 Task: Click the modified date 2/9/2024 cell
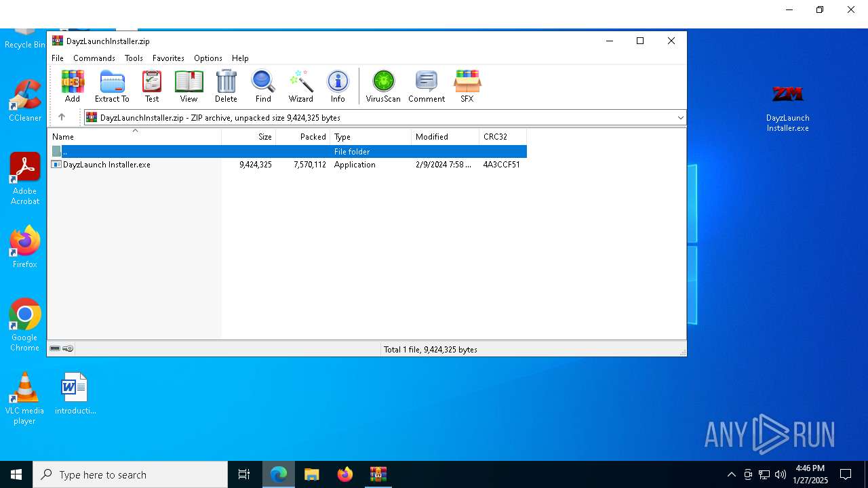[x=443, y=165]
